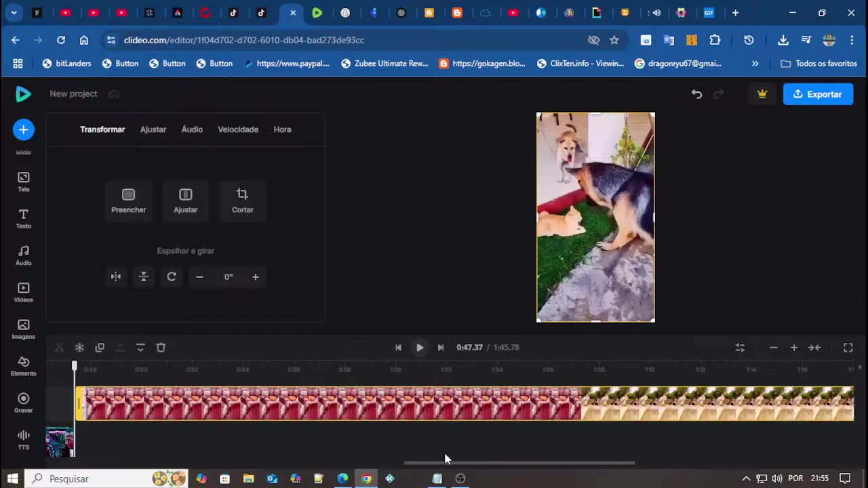Open the Áudio sidebar tool
Image resolution: width=868 pixels, height=488 pixels.
23,256
